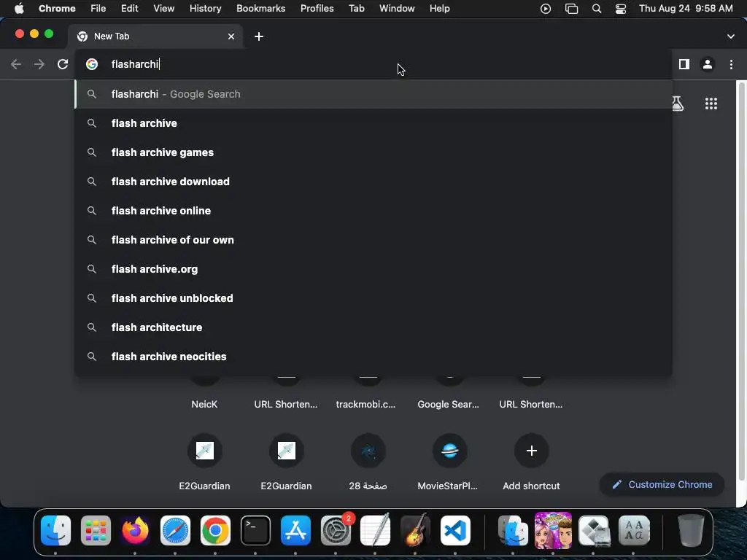
Task: Open the MovieStarPl... shortcut tile
Action: click(449, 461)
